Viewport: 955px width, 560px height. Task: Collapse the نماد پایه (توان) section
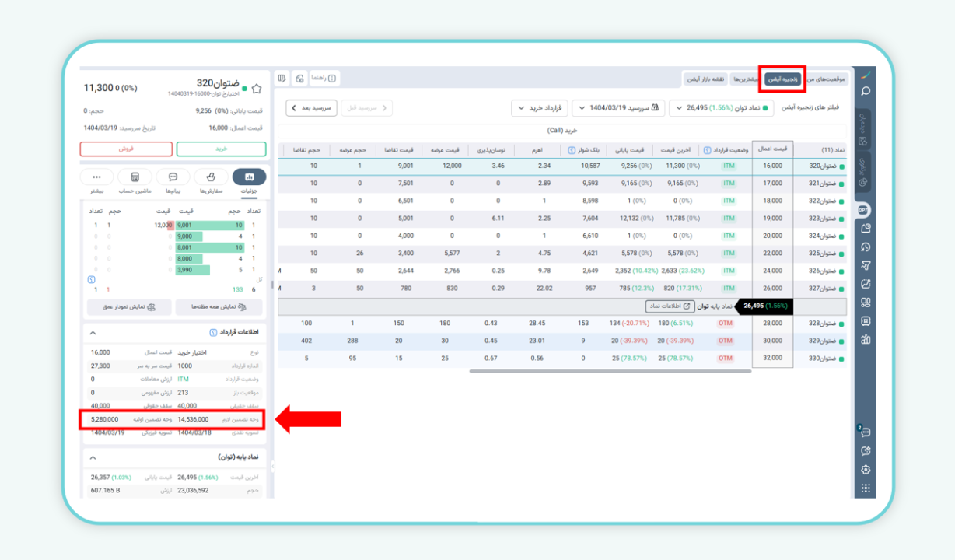[x=93, y=457]
